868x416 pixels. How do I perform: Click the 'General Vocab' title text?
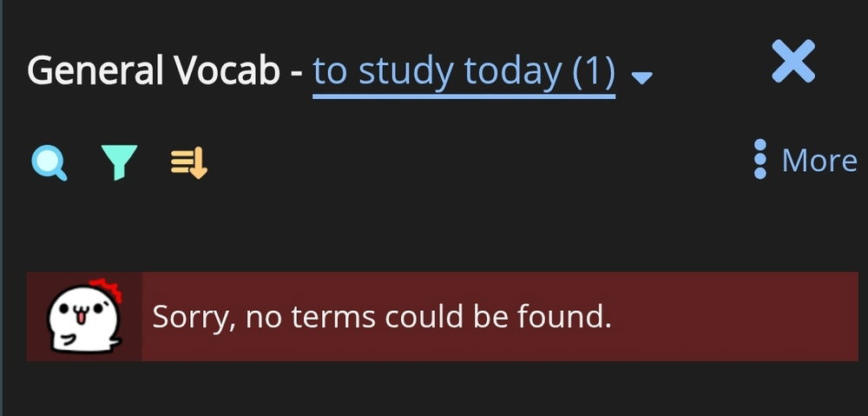(153, 71)
